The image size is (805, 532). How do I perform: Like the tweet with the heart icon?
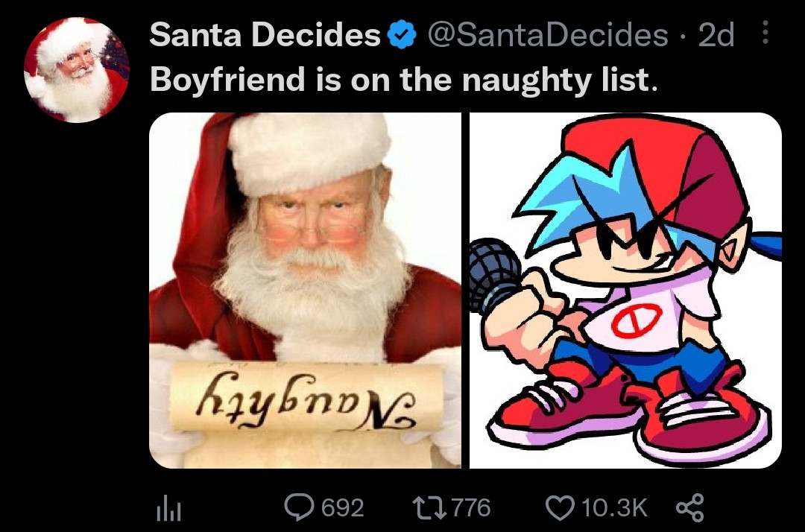[559, 508]
